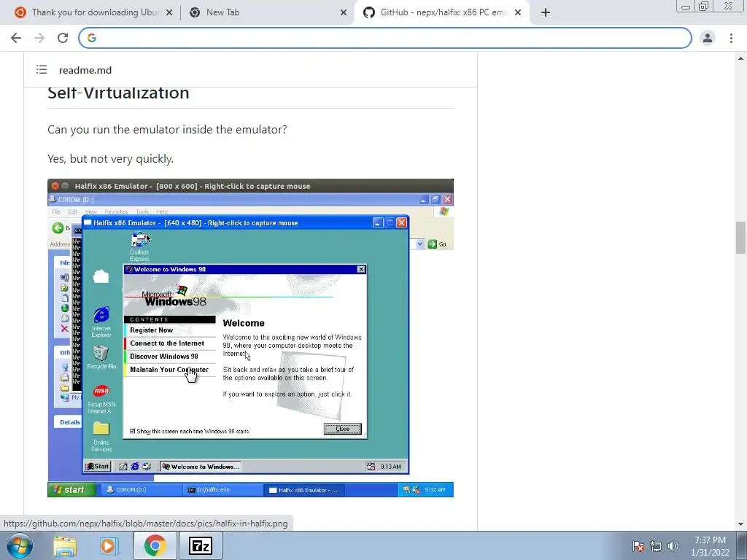Click the readme.md file name
The width and height of the screenshot is (747, 560).
tap(85, 70)
